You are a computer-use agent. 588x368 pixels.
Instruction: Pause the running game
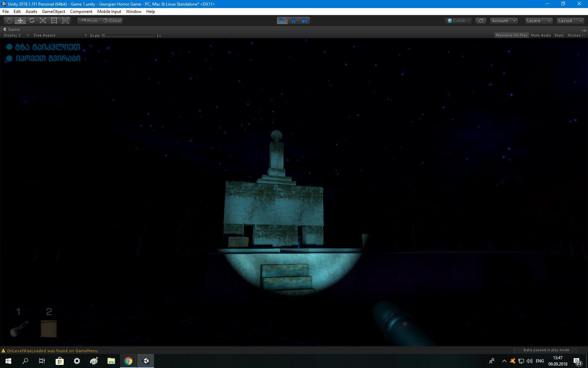click(293, 21)
